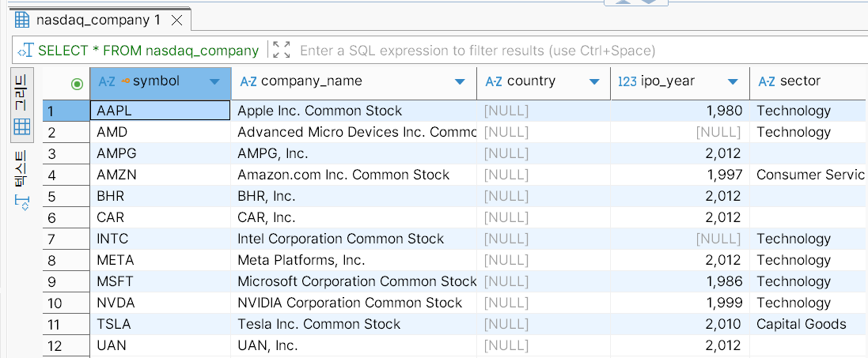Viewport: 868px width, 358px height.
Task: Open the symbol column filter dropdown
Action: click(x=214, y=82)
